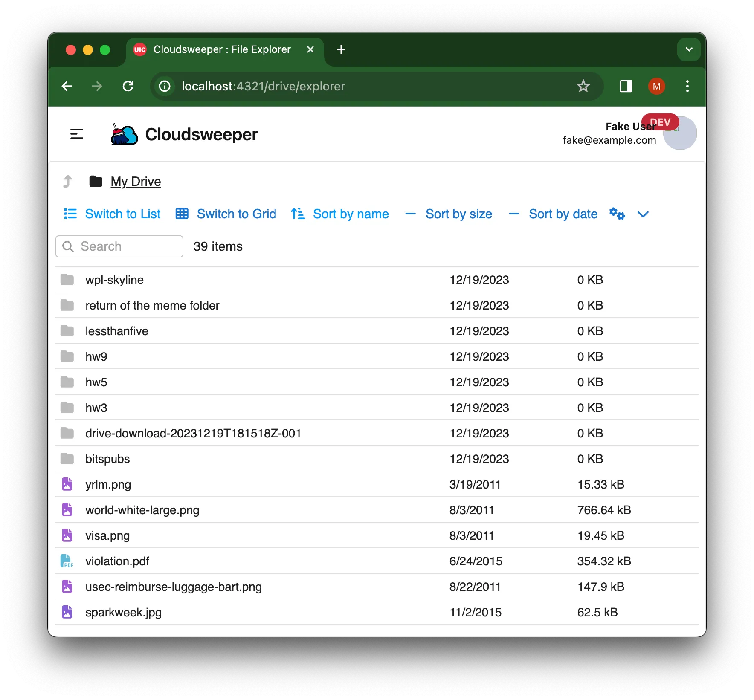754x700 pixels.
Task: Open the hamburger sidebar menu icon
Action: click(x=76, y=134)
